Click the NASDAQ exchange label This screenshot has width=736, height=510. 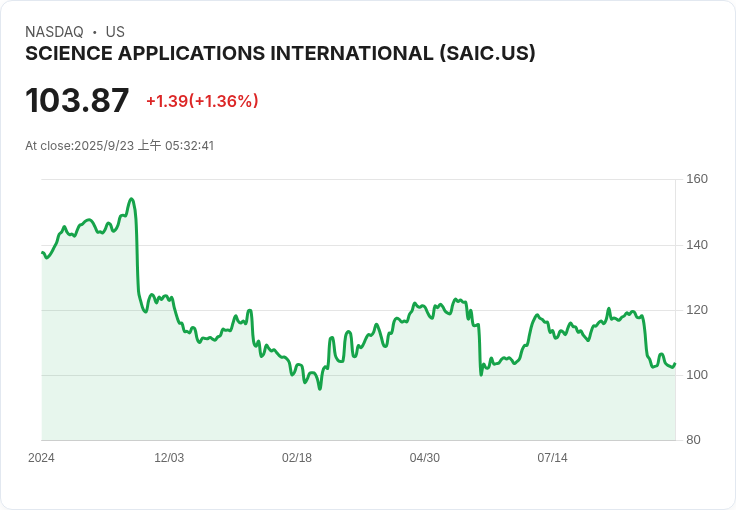click(54, 32)
